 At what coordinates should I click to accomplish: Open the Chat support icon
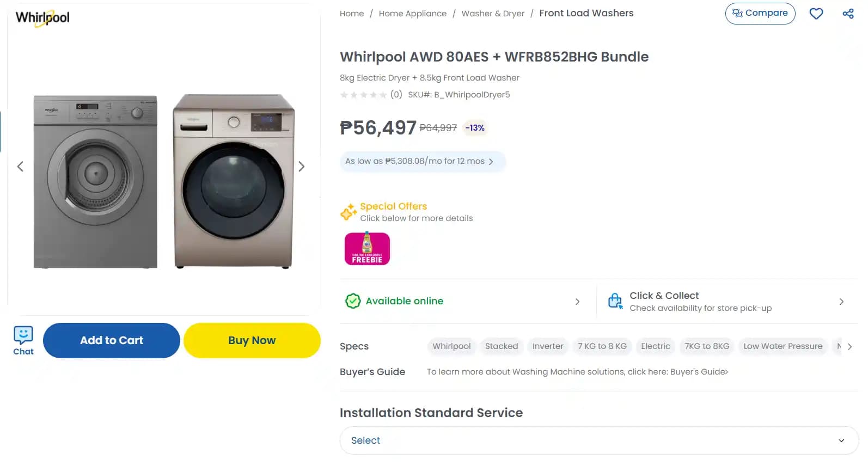[x=23, y=340]
